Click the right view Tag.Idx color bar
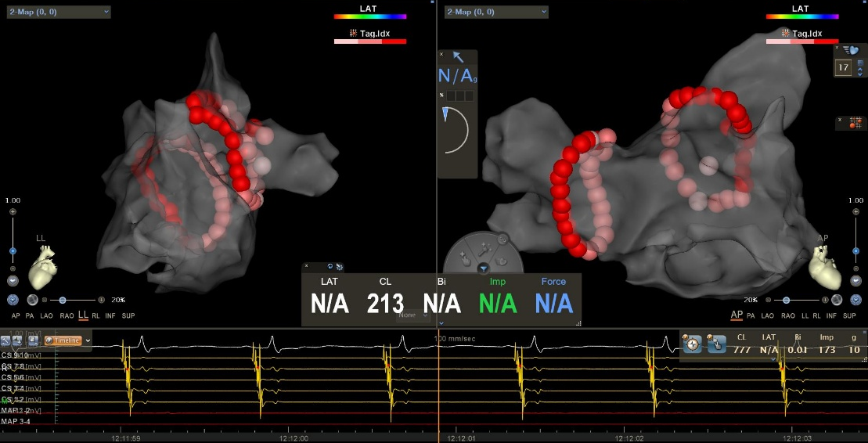This screenshot has width=868, height=443. pos(802,41)
